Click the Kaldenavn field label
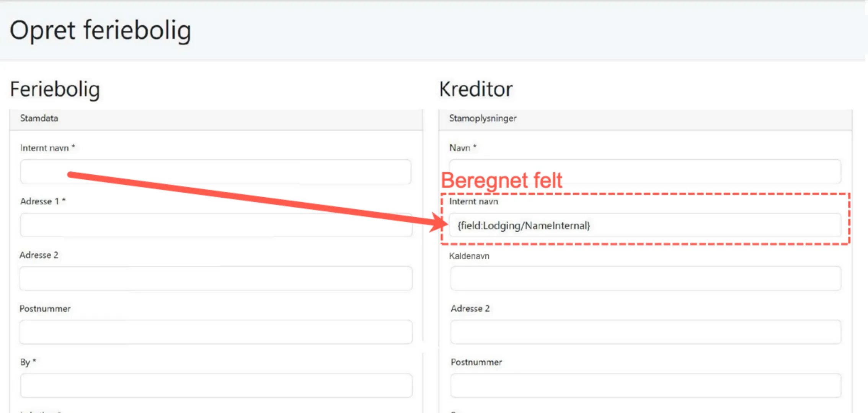This screenshot has height=413, width=868. (469, 256)
